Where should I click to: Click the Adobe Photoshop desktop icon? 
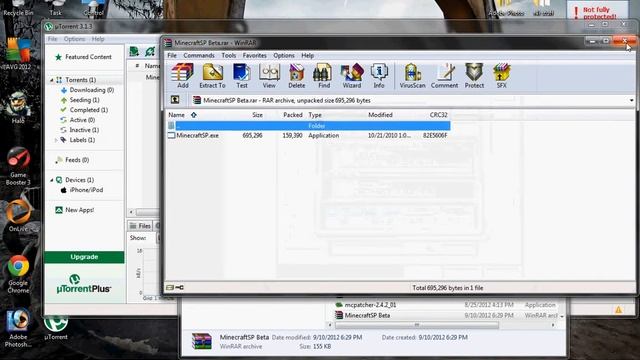click(x=18, y=328)
